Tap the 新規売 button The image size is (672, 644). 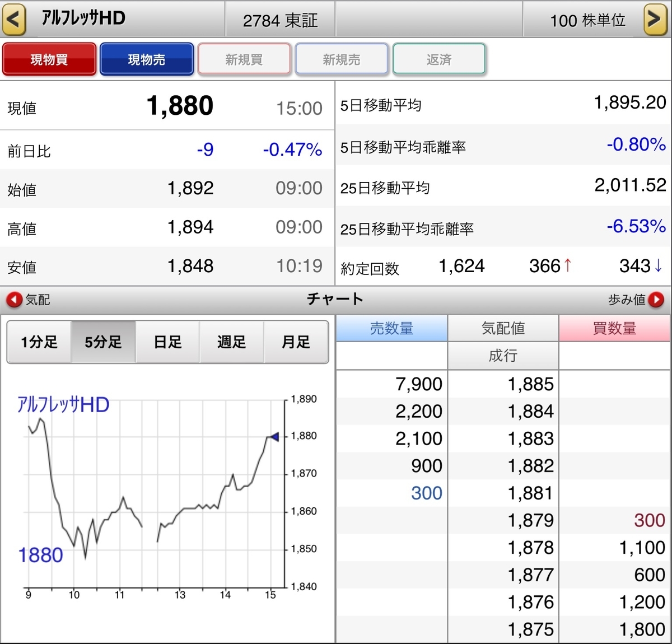[342, 59]
